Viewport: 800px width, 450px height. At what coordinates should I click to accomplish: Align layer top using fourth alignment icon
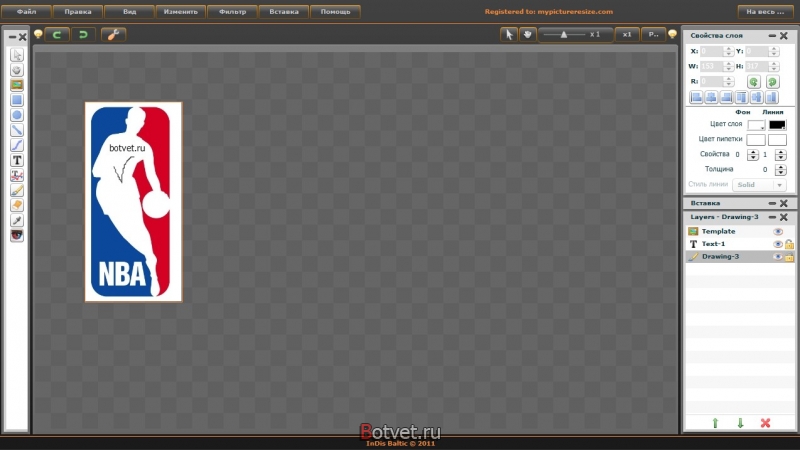[741, 97]
